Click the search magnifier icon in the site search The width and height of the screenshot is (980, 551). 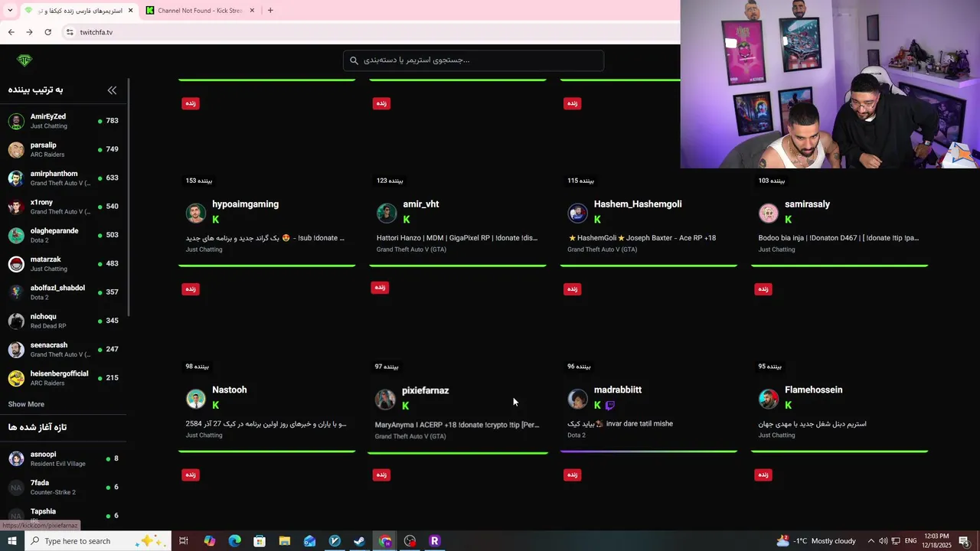pyautogui.click(x=354, y=60)
